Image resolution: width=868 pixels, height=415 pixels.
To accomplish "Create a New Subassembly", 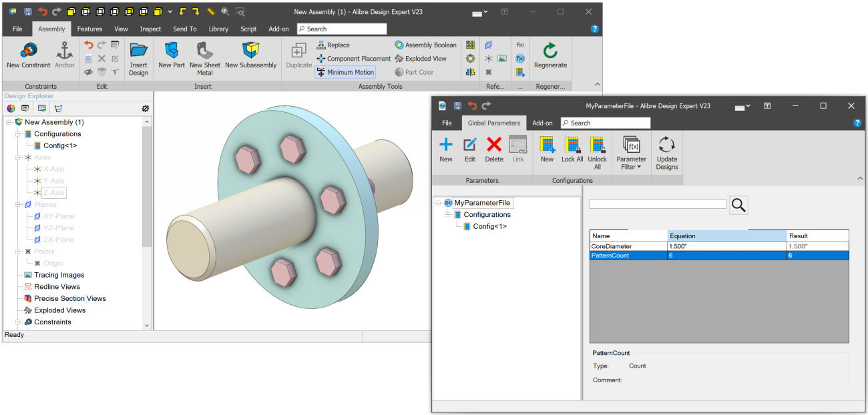I will tap(250, 55).
